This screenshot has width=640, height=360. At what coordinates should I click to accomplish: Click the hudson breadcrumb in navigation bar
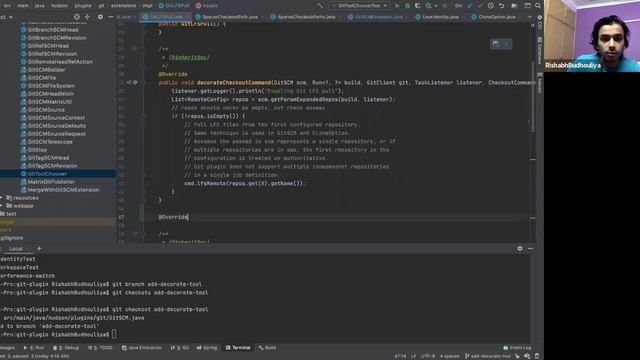click(x=59, y=6)
